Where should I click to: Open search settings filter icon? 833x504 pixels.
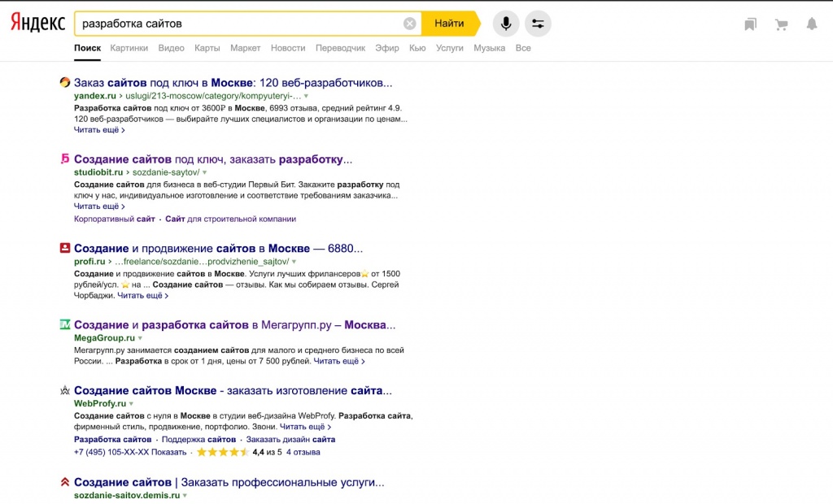pyautogui.click(x=538, y=24)
